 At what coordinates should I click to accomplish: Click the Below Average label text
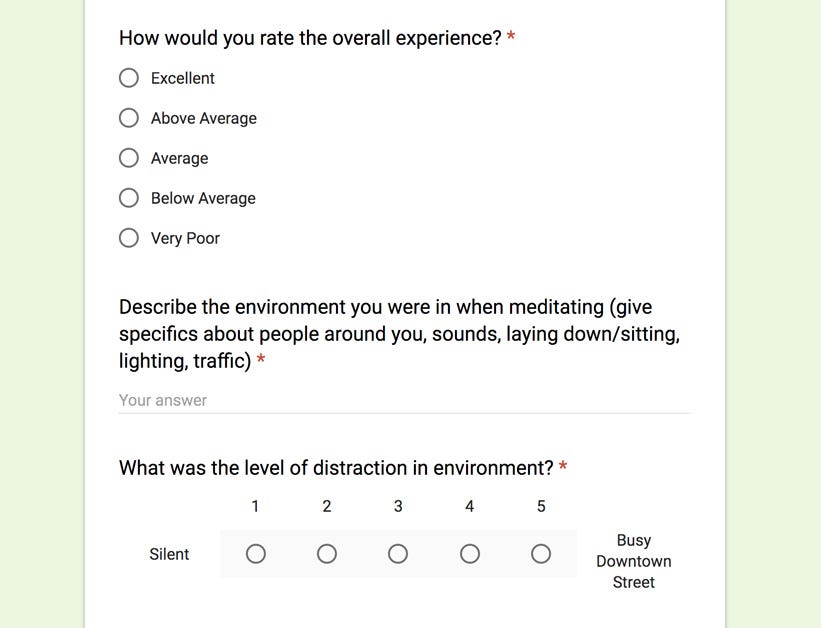203,199
